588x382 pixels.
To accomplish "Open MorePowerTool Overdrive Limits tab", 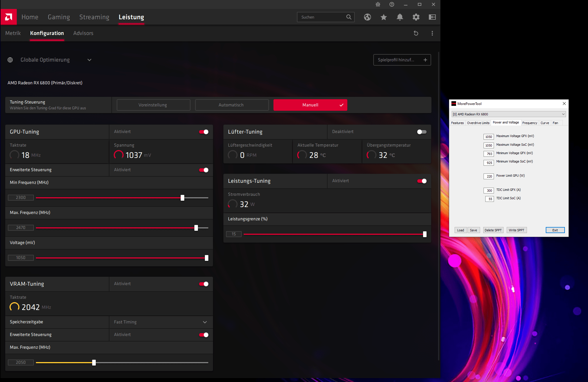I will [478, 123].
